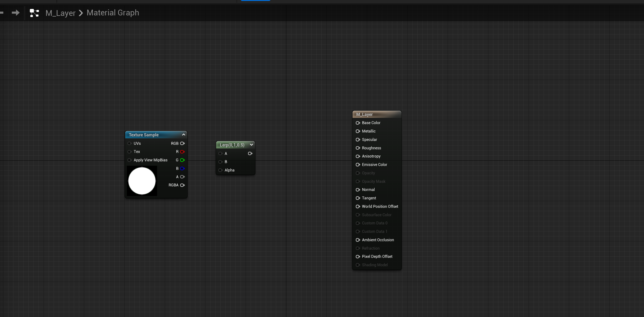Screen dimensions: 644x317
Task: Click the Base Color input pin
Action: pyautogui.click(x=357, y=123)
